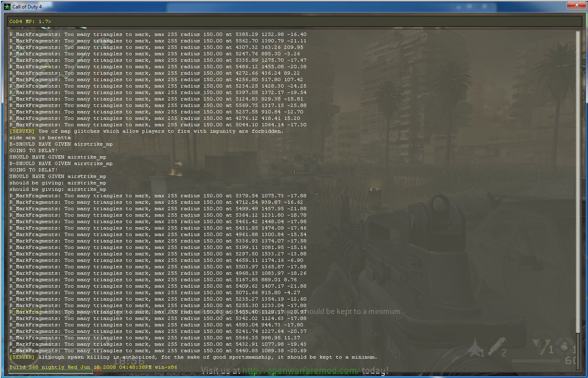
Task: Click the [SERVER] spawn killing sportsmanship message
Action: 193,357
